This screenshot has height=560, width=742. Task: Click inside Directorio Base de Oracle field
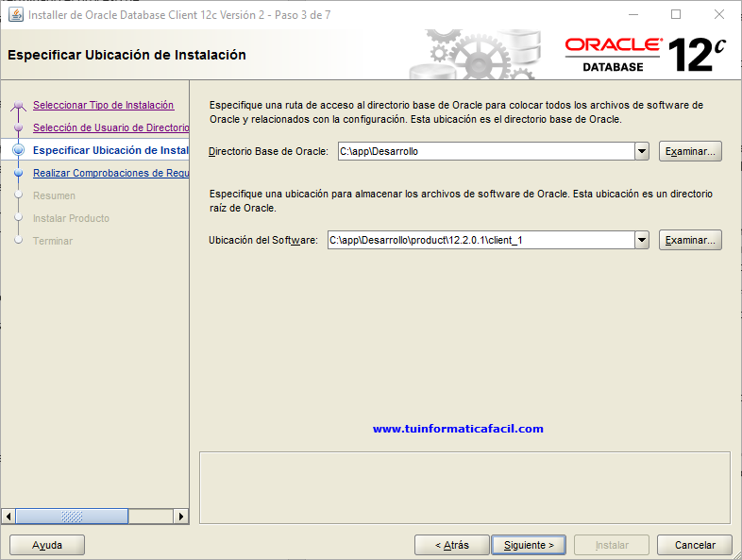(486, 151)
